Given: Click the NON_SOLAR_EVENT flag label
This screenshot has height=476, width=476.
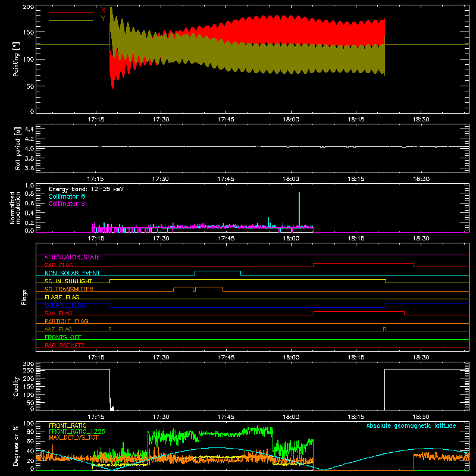Looking at the screenshot, I should (x=72, y=273).
